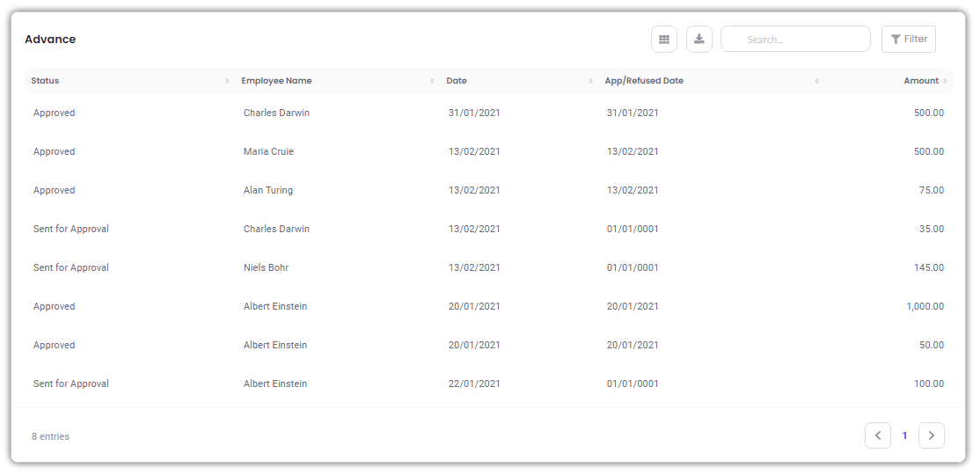Go to next page arrow
This screenshot has width=980, height=475.
click(x=932, y=435)
